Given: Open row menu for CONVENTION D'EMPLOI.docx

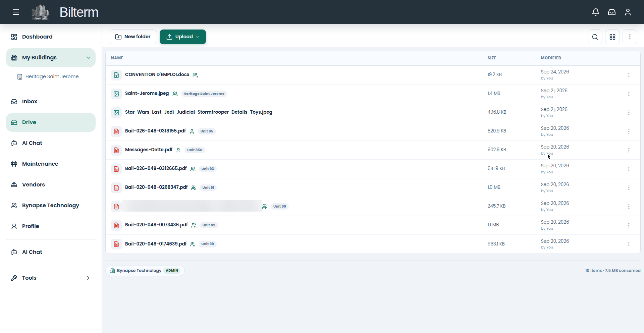Looking at the screenshot, I should pos(629,75).
